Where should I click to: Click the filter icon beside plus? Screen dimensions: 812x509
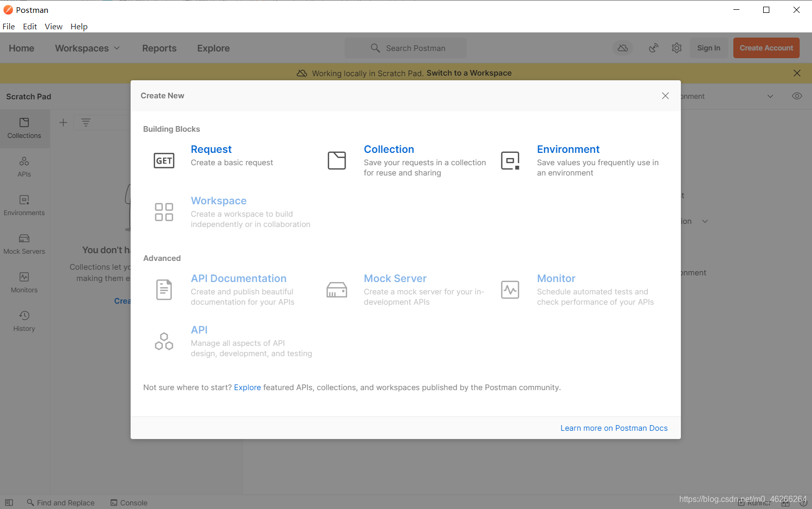point(86,122)
